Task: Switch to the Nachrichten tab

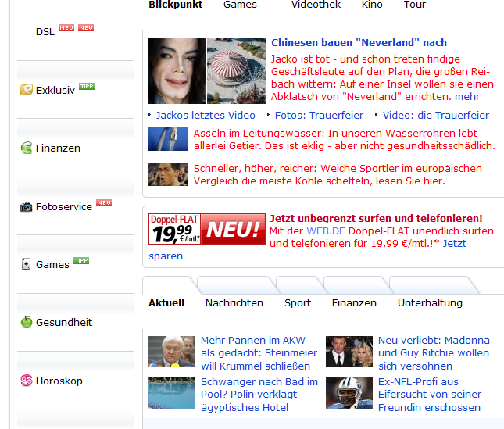Action: pos(234,302)
